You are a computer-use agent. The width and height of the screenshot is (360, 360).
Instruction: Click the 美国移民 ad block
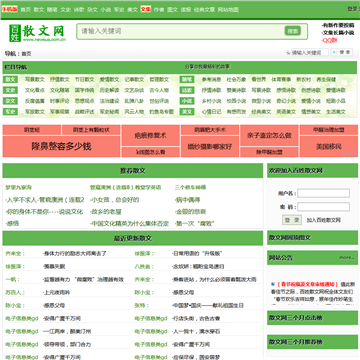329,146
